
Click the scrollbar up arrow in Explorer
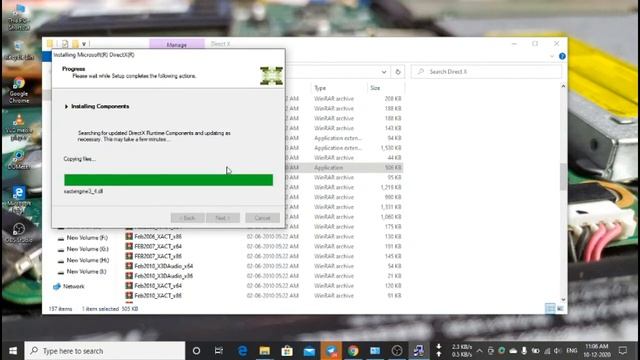coord(563,86)
